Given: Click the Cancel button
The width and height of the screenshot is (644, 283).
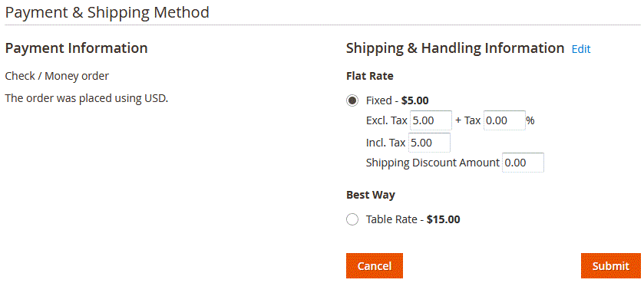Looking at the screenshot, I should [x=375, y=266].
